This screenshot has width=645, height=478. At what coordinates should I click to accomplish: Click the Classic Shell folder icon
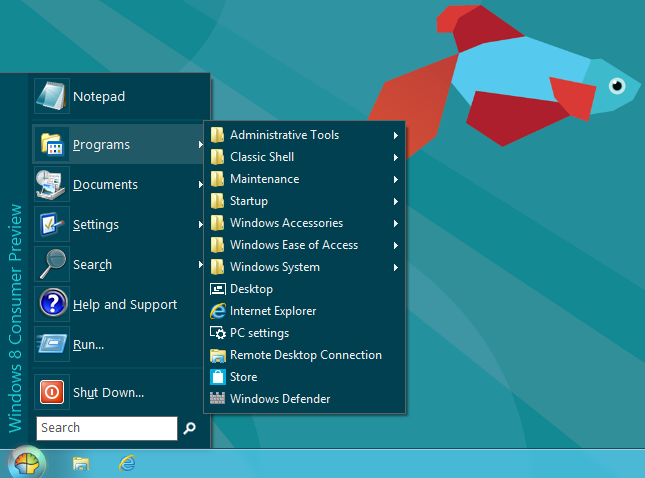click(217, 157)
